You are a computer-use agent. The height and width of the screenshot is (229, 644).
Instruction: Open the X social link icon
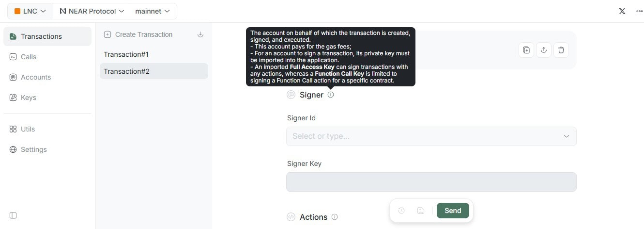click(x=622, y=11)
